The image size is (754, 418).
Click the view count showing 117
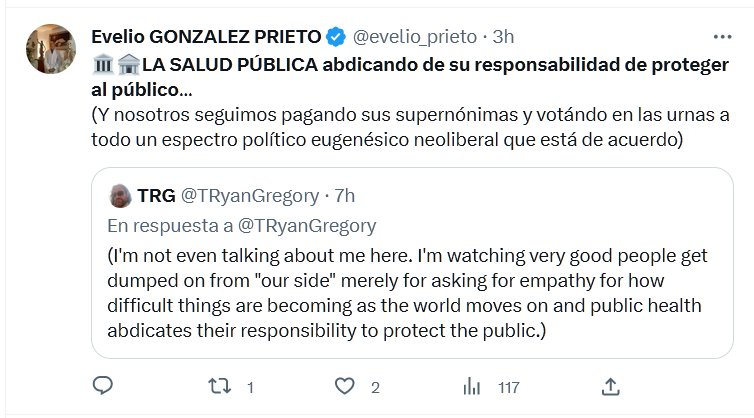(509, 386)
